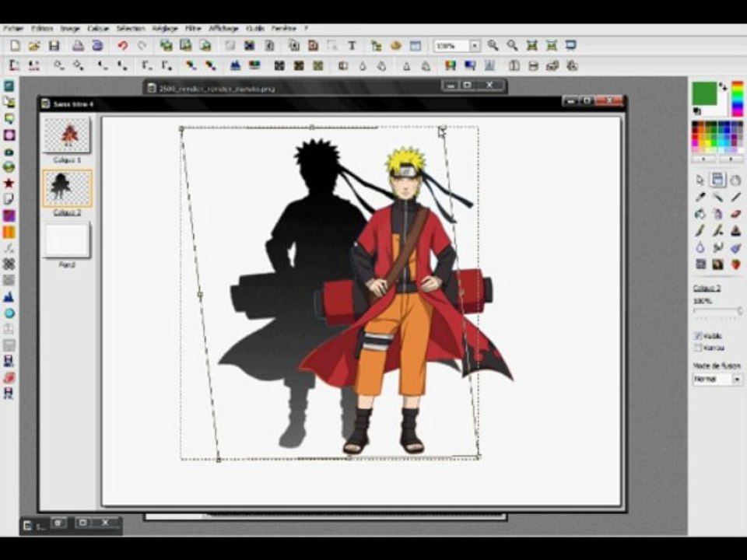The height and width of the screenshot is (560, 747).
Task: Click the purple gradient icon in left sidebar
Action: [x=9, y=215]
